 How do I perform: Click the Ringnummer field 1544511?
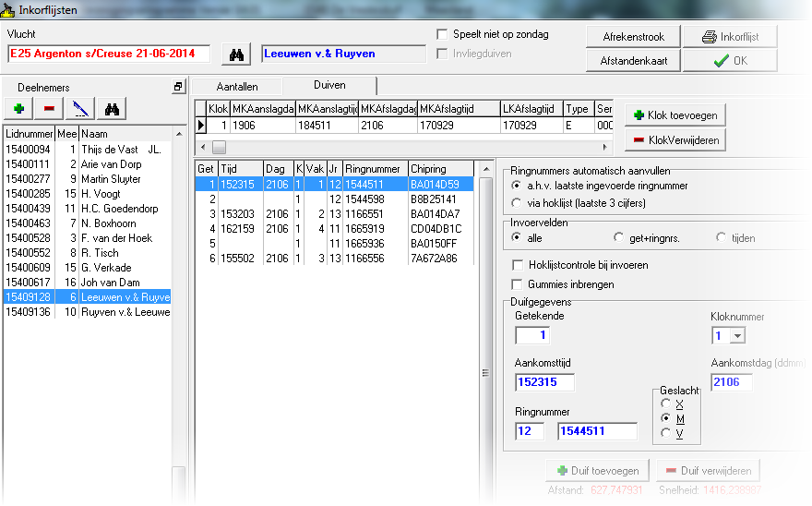coord(597,431)
